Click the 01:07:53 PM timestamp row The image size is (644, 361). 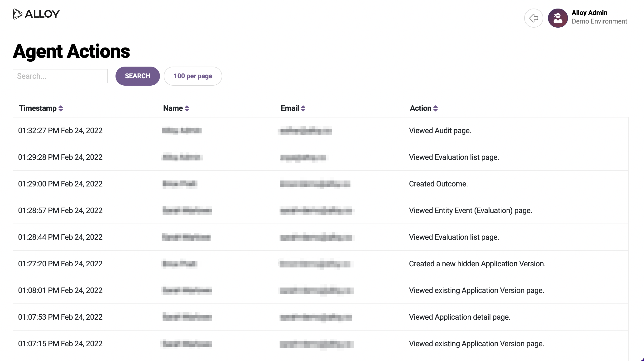click(x=60, y=317)
